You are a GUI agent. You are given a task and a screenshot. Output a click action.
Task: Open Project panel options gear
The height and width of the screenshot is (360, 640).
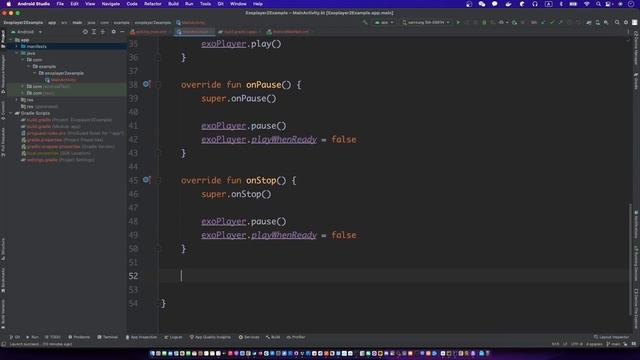113,32
